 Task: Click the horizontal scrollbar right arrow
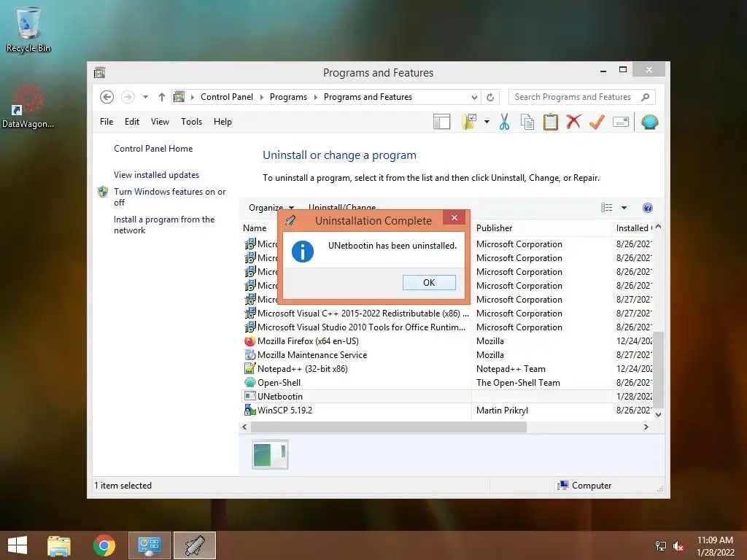pos(646,427)
